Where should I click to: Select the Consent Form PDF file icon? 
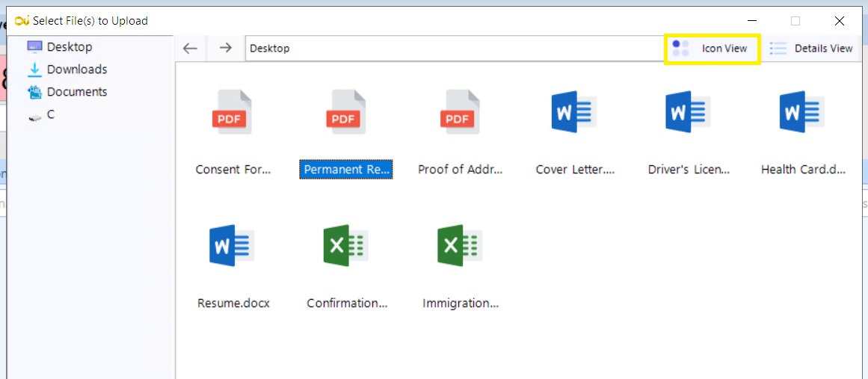click(x=232, y=112)
